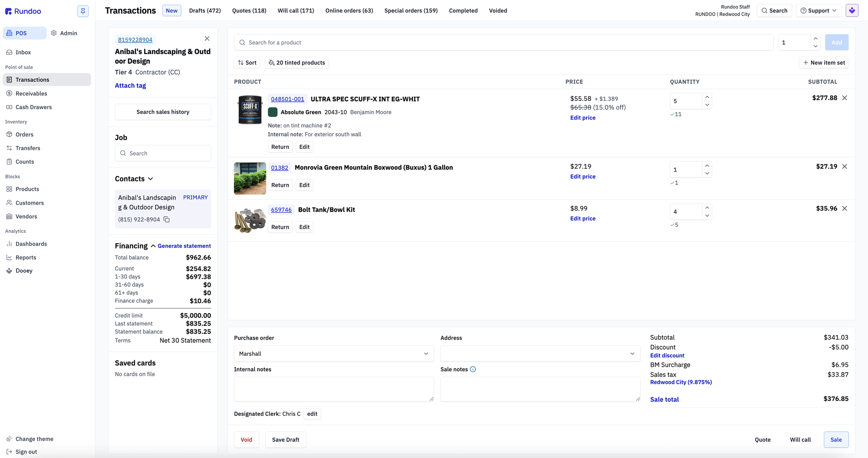Remove Monrovia Boxwood line item

point(845,167)
